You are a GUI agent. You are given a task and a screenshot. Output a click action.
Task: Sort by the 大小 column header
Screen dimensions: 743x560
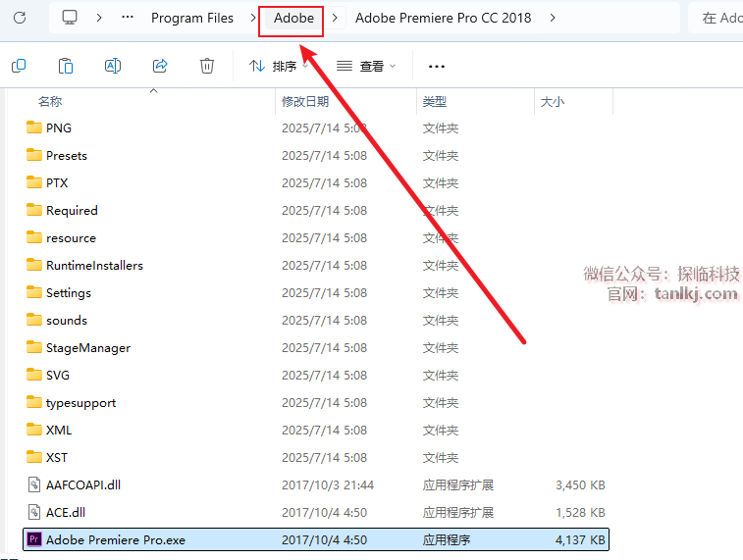point(550,101)
